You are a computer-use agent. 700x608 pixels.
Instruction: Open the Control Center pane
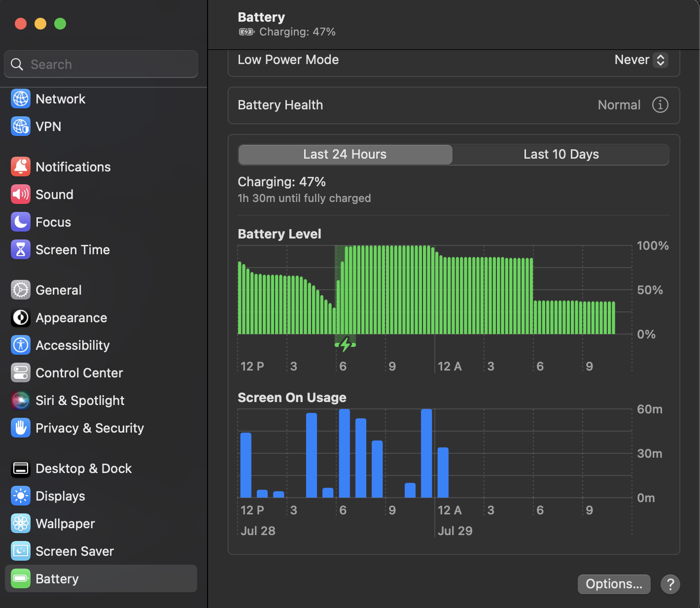click(79, 373)
